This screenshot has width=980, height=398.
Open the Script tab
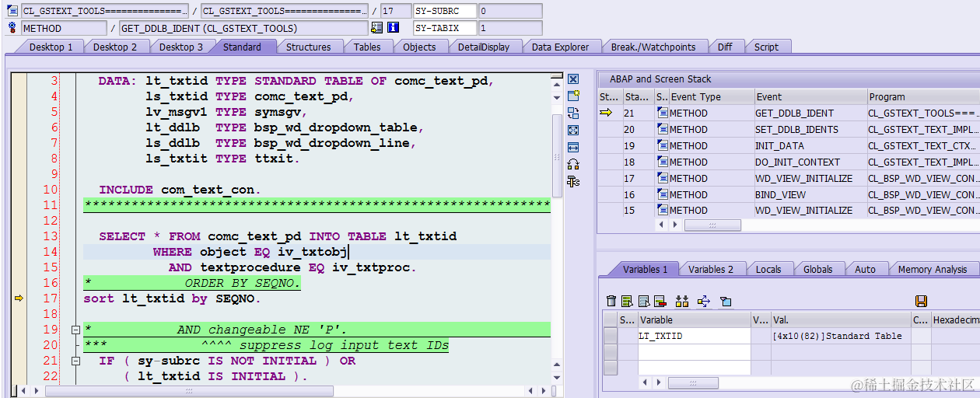pos(766,47)
